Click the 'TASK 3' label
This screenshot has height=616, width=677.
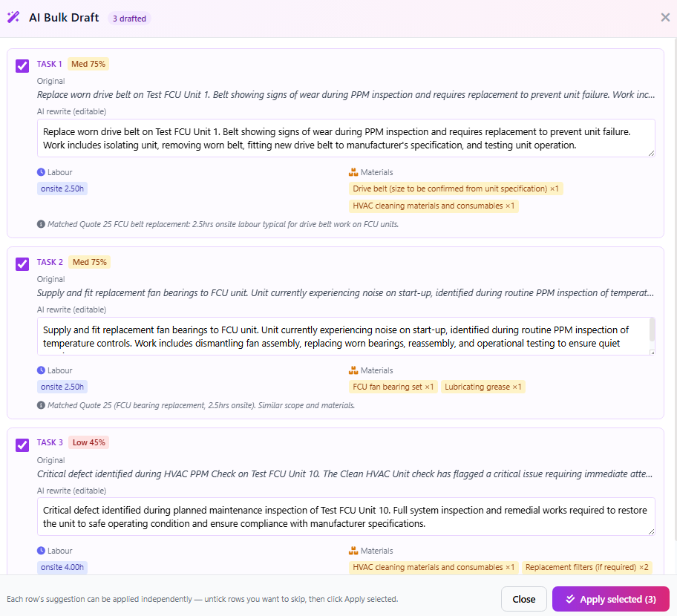pos(50,442)
